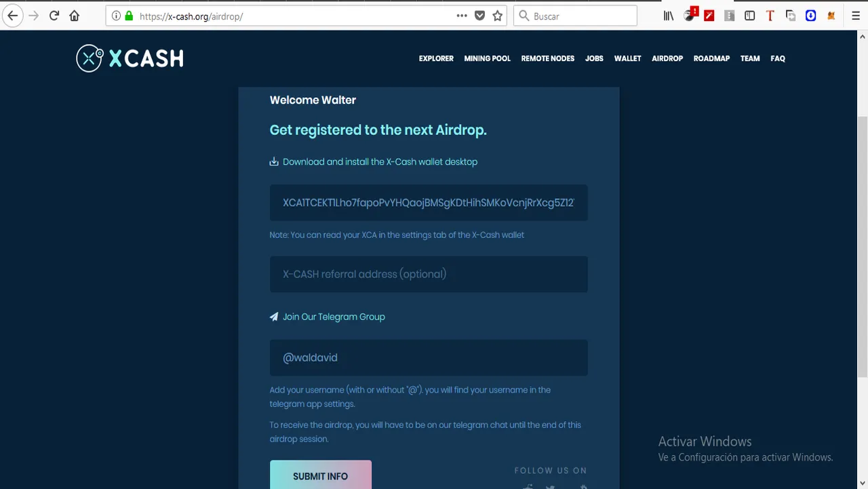Edit the Telegram username field @waldavid
This screenshot has height=489, width=868.
click(429, 357)
